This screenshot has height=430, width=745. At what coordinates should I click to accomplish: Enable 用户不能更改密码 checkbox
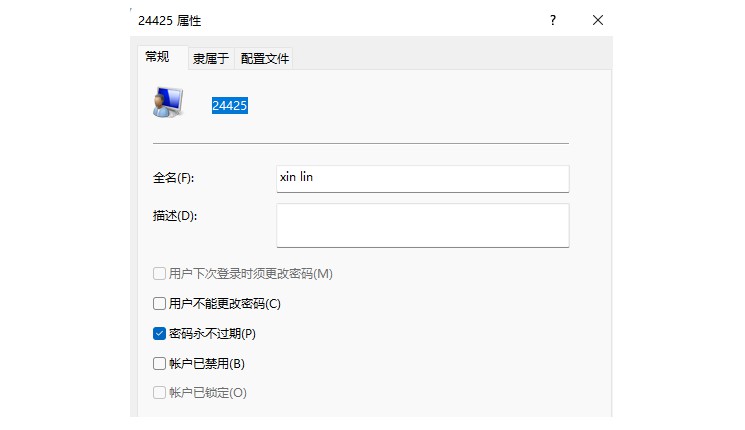click(x=159, y=303)
